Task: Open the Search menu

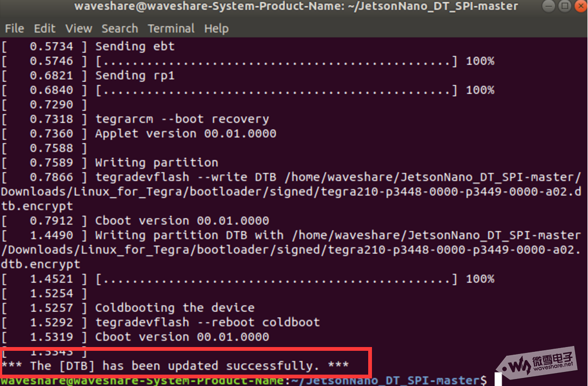Action: click(x=120, y=29)
